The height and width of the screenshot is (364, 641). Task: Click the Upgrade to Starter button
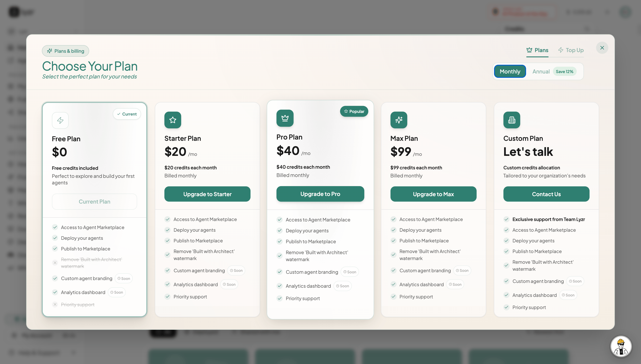coord(207,194)
